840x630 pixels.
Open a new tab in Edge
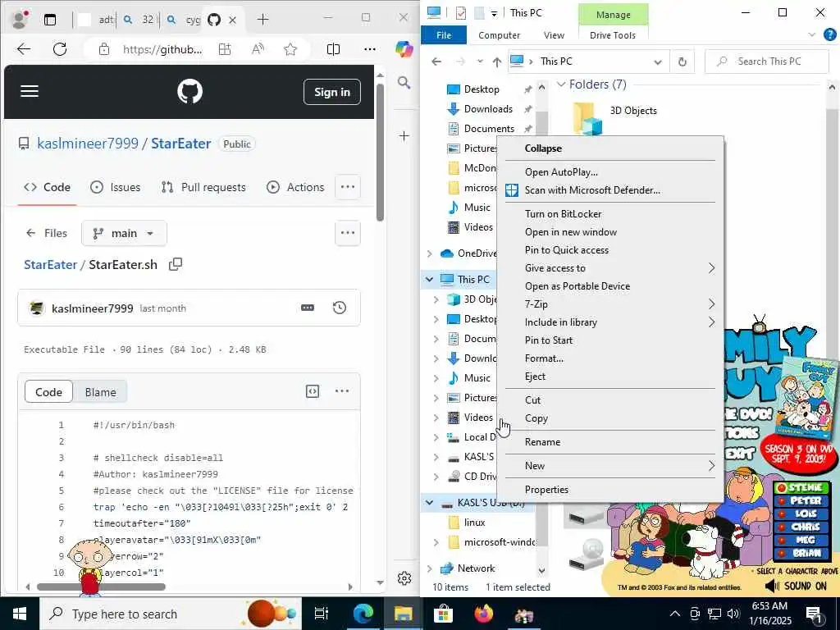point(262,20)
